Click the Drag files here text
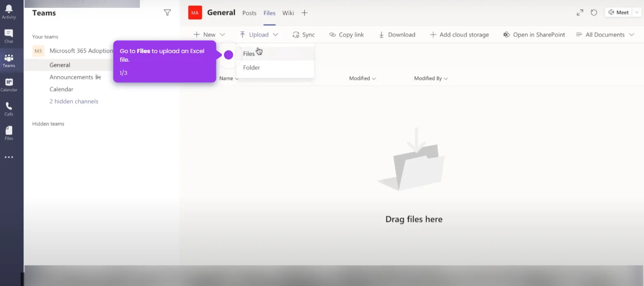 [414, 219]
